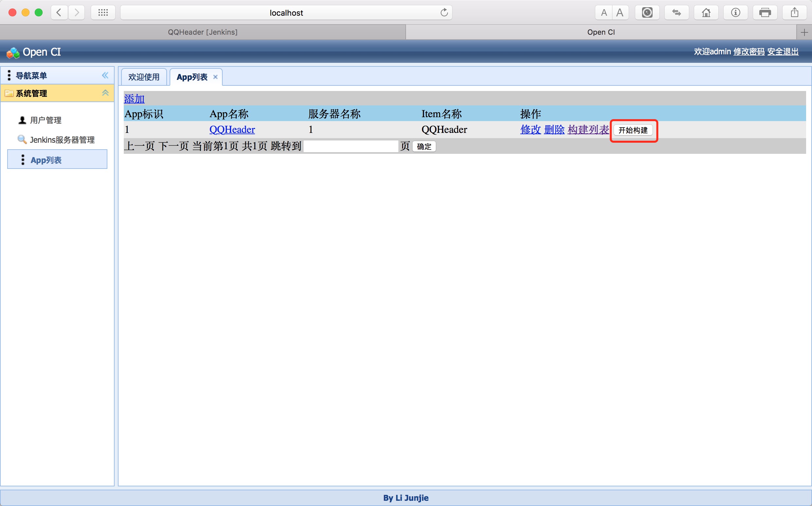Switch to the 欢迎使用 tab

pyautogui.click(x=144, y=77)
